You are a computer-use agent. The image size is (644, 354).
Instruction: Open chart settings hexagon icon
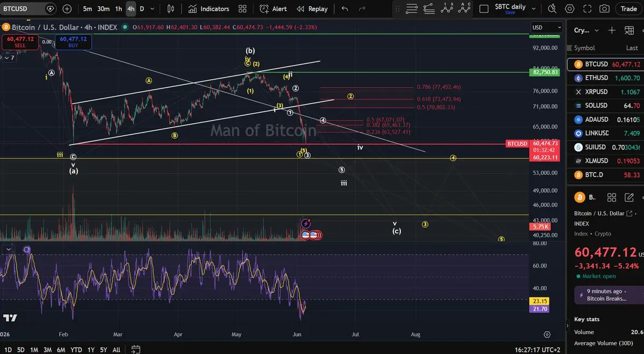point(569,9)
